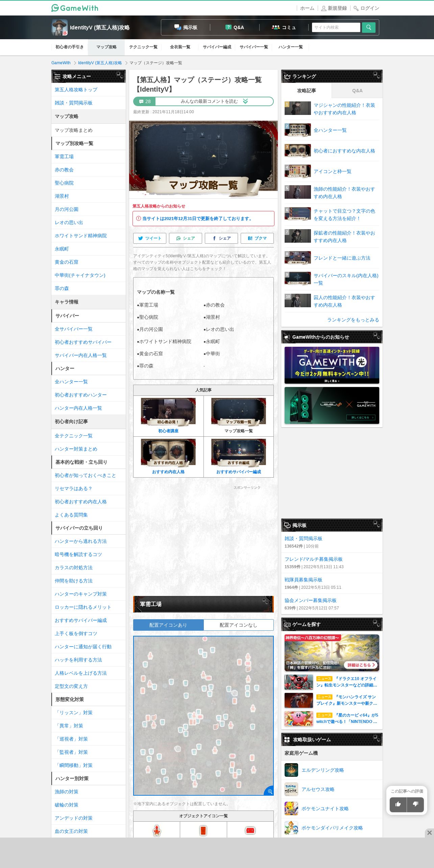Click the thumbs-up article rating button

point(398,804)
